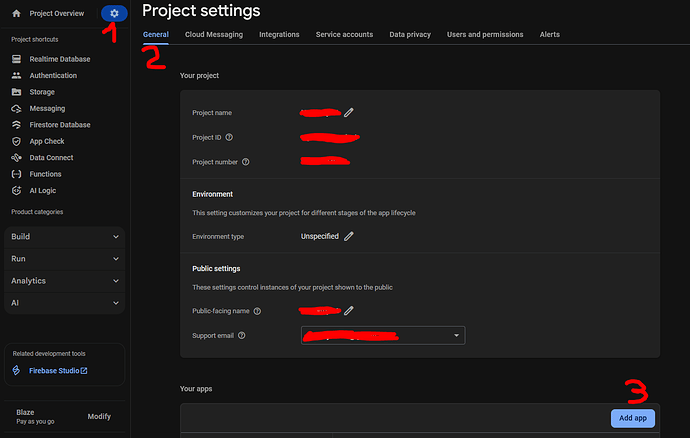
Task: Click the Add app button
Action: [x=632, y=418]
